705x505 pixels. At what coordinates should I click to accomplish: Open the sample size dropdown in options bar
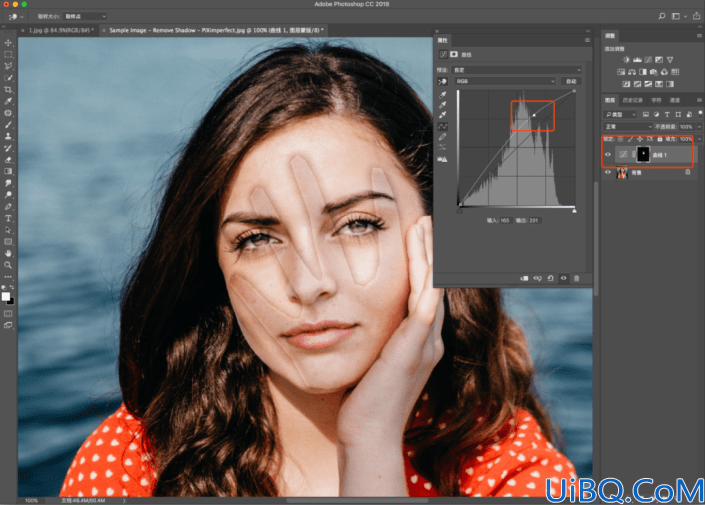[85, 16]
